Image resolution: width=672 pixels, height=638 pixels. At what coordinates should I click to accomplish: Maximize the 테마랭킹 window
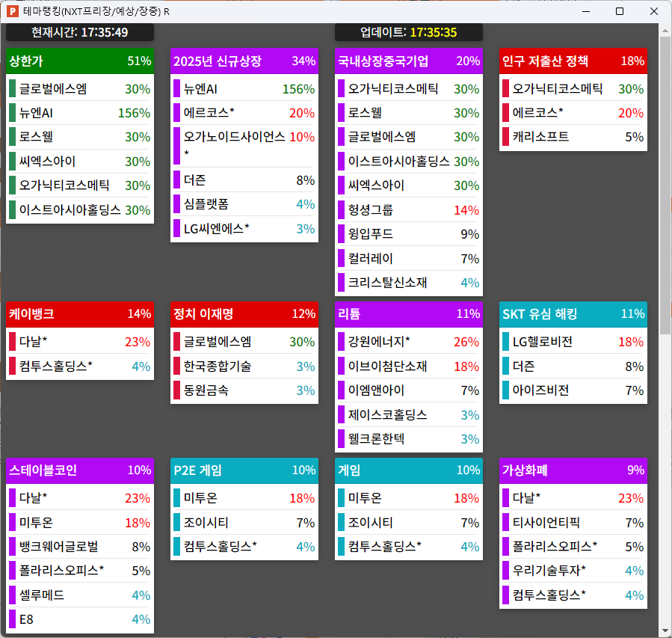pyautogui.click(x=620, y=11)
